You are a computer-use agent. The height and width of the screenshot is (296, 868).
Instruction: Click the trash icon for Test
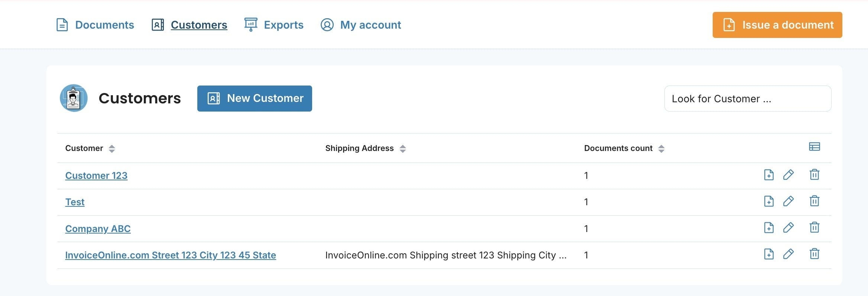814,201
